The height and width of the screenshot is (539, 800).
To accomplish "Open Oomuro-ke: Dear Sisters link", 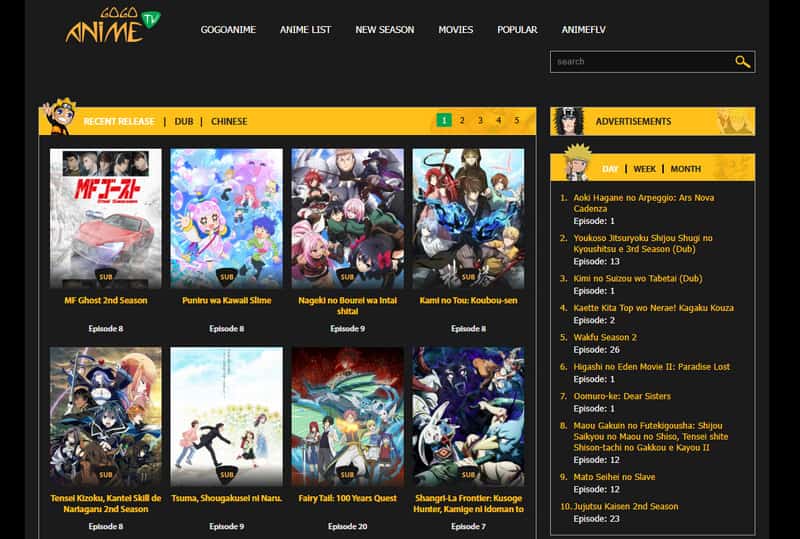I will point(622,396).
